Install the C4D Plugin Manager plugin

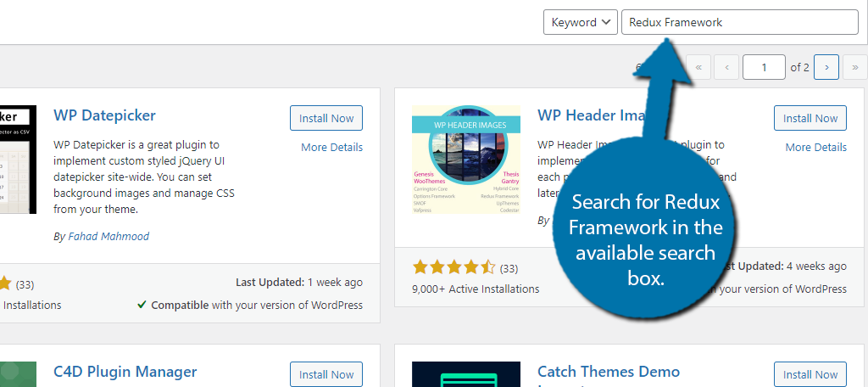[x=326, y=375]
